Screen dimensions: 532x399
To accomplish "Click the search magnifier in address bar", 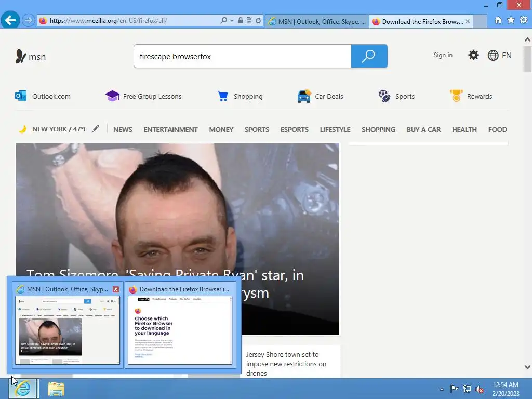I will tap(223, 21).
